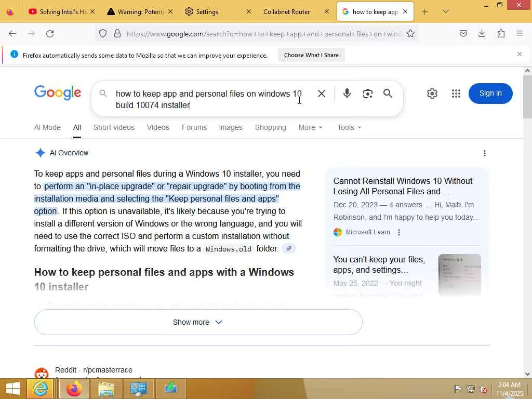The height and width of the screenshot is (399, 532).
Task: Click the Sign in button
Action: click(x=490, y=94)
